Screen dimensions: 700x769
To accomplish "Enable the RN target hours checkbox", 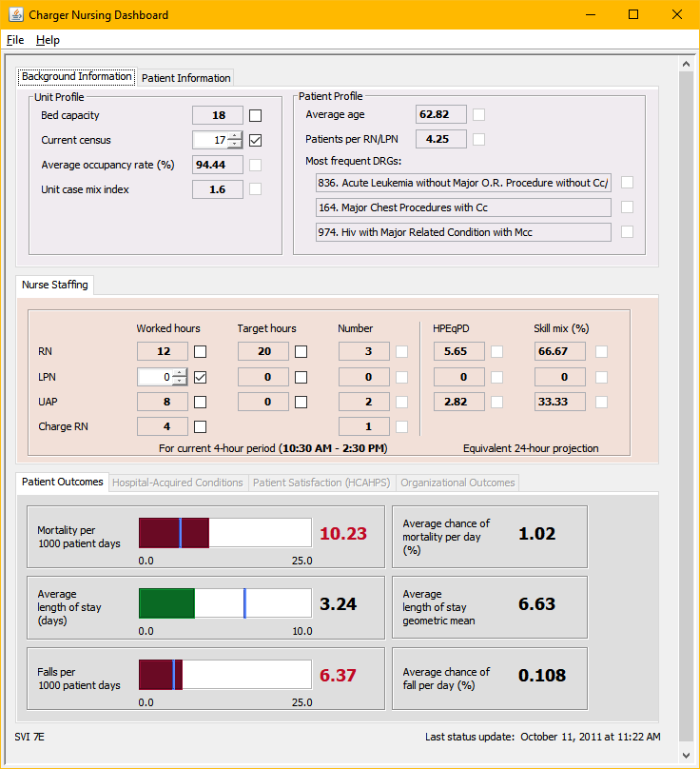I will (301, 351).
